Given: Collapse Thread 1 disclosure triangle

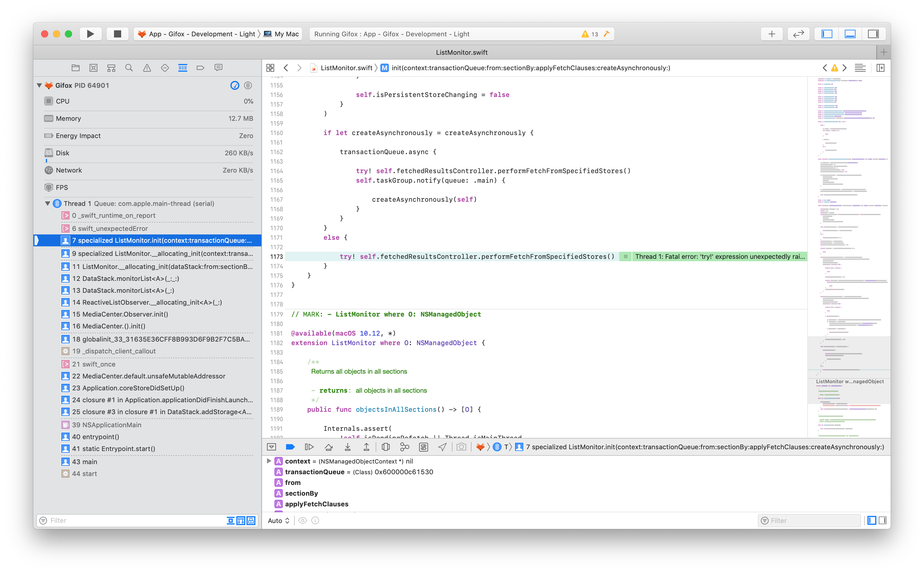Looking at the screenshot, I should click(x=48, y=203).
